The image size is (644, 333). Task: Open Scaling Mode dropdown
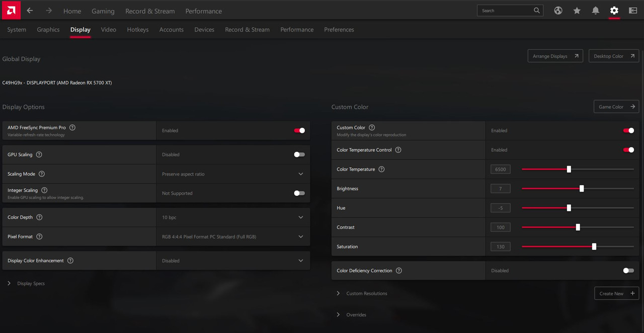point(233,174)
